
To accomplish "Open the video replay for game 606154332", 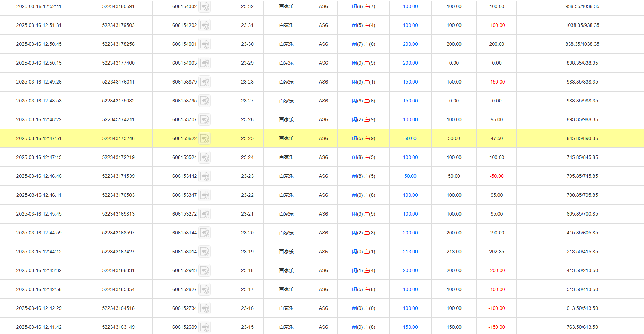I will (205, 6).
